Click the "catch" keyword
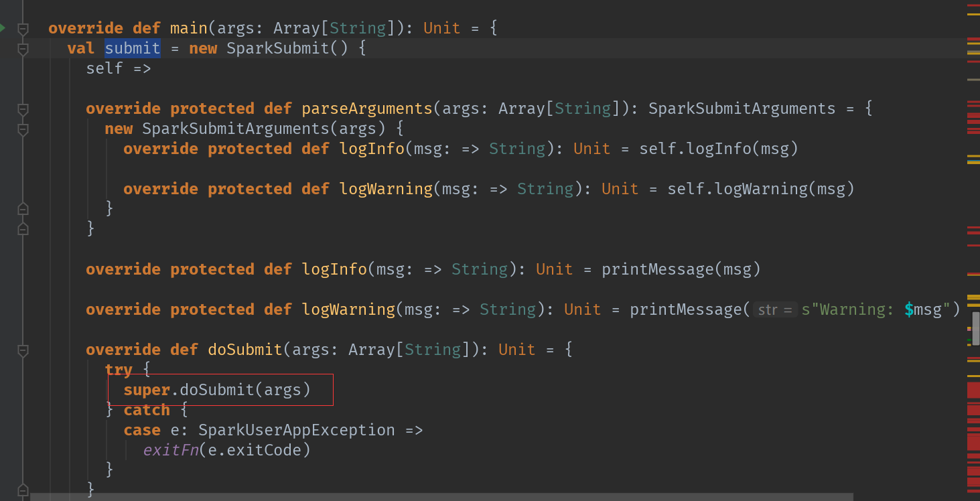The image size is (980, 501). 147,410
